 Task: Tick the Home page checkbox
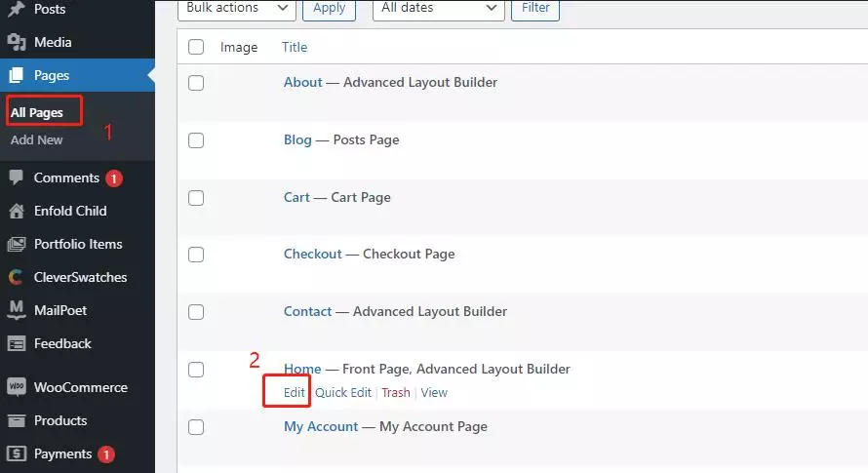196,370
